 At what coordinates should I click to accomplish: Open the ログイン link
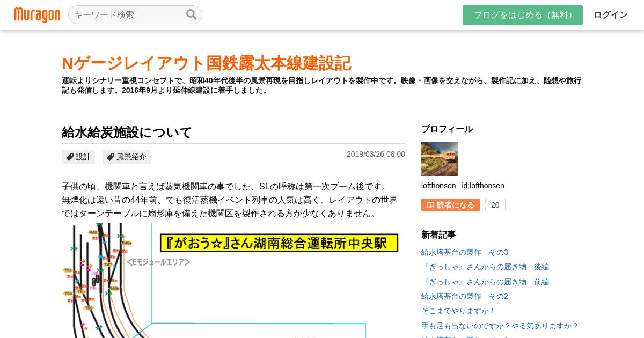click(610, 15)
